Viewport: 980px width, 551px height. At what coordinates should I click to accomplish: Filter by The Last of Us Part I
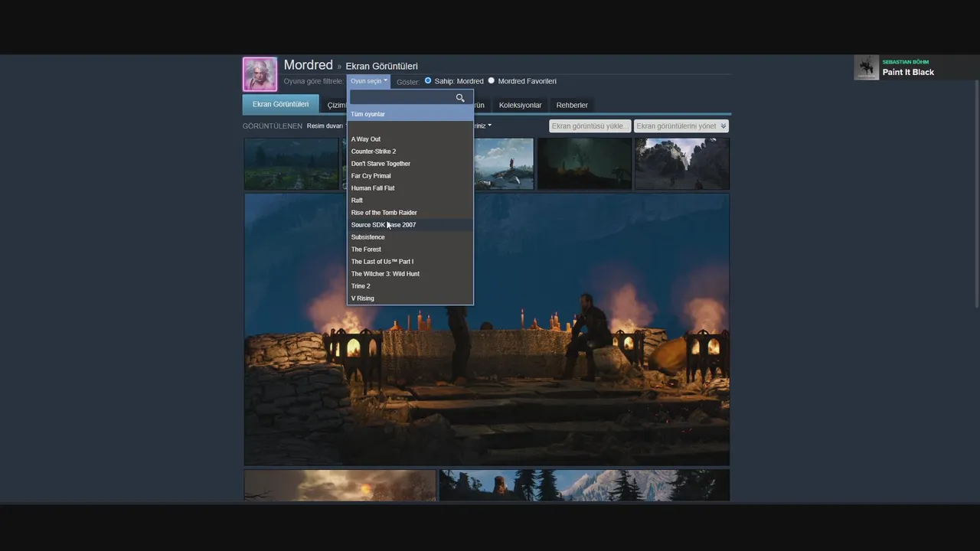[x=410, y=262]
